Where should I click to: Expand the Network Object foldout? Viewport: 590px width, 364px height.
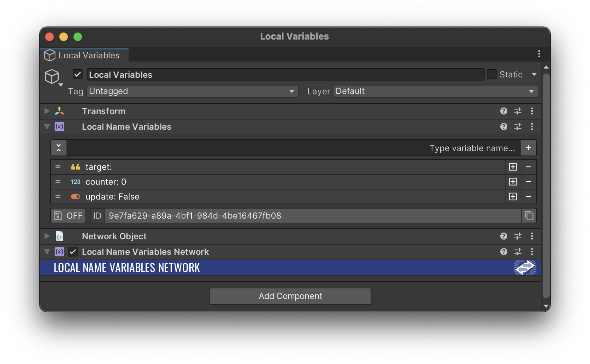(47, 236)
